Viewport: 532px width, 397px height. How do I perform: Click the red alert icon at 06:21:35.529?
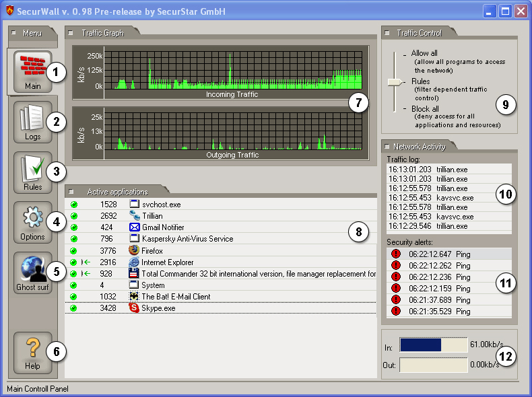tap(395, 311)
